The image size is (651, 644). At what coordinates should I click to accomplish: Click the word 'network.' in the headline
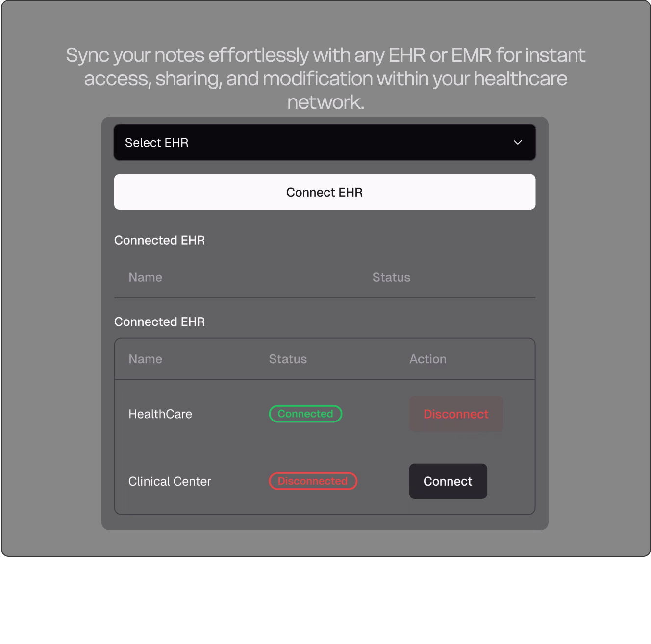coord(325,102)
